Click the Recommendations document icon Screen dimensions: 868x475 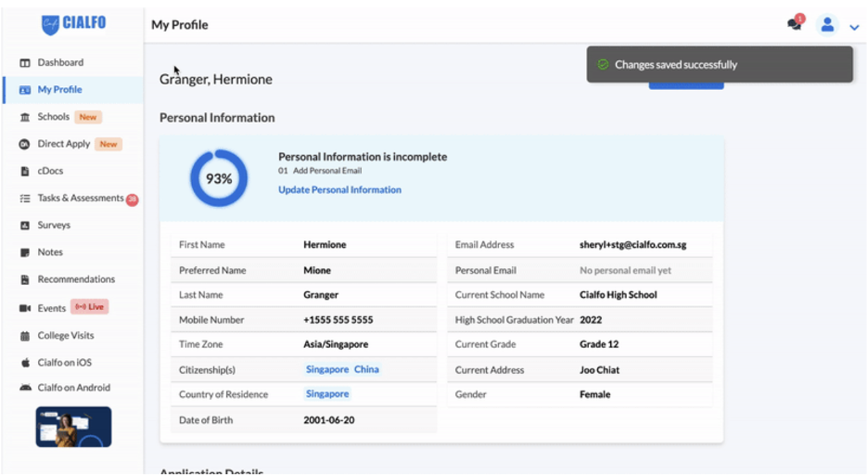(25, 279)
